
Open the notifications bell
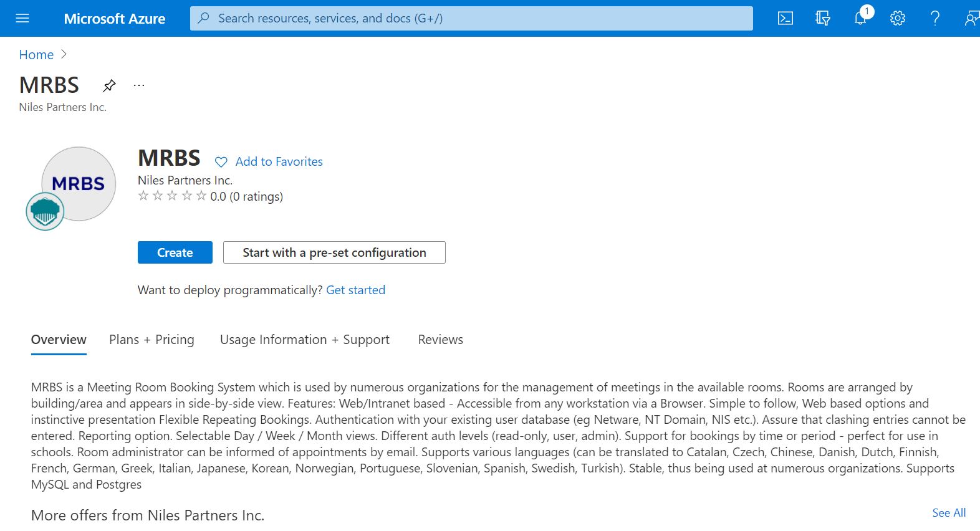coord(860,18)
